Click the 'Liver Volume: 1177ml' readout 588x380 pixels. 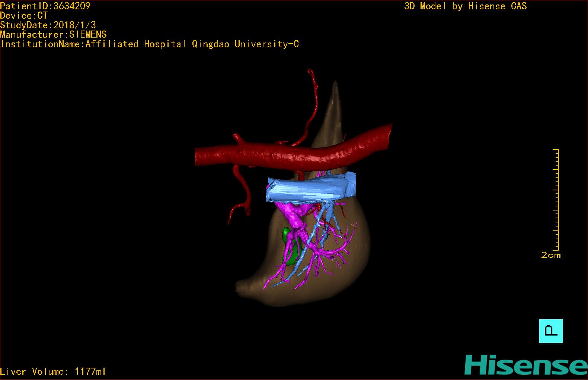pyautogui.click(x=53, y=371)
